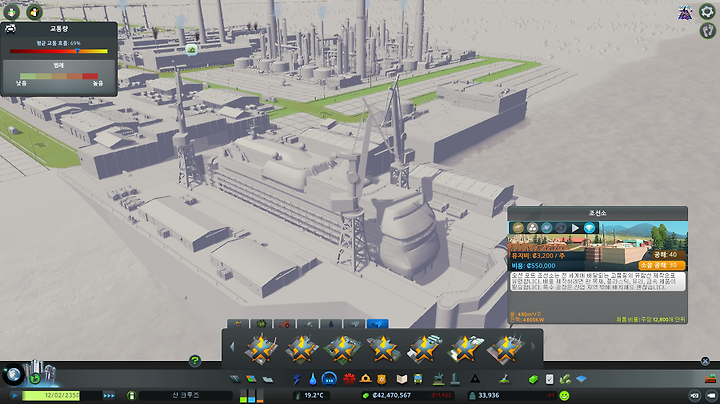
Task: Select the first industry sub-tab
Action: 238,324
